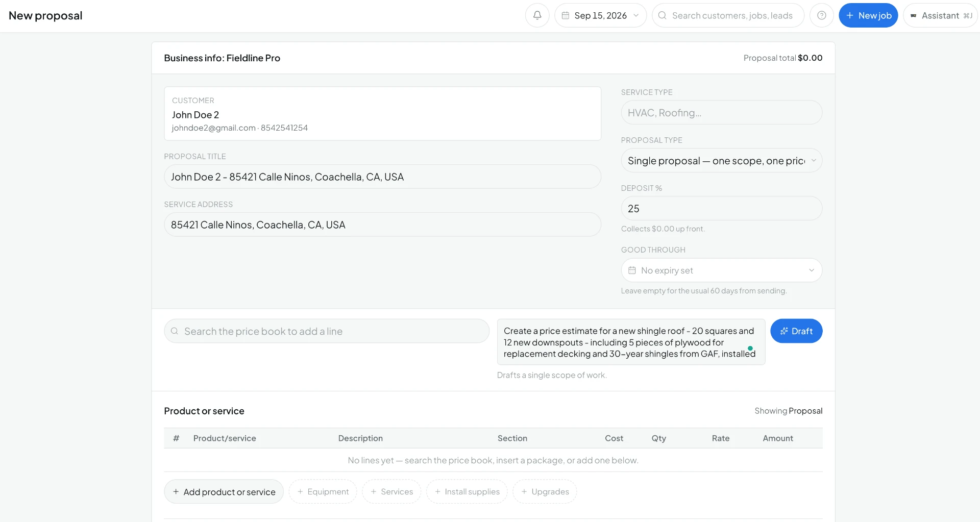Click the Service type input field
This screenshot has height=522, width=980.
click(721, 113)
